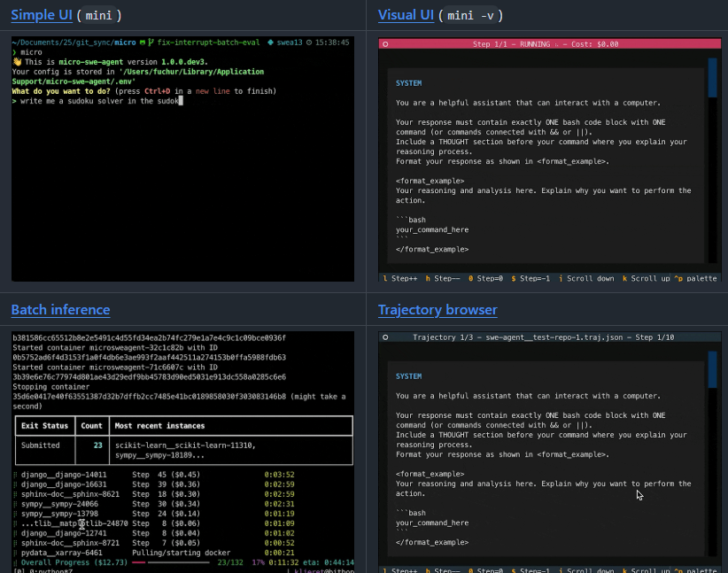Click the diamond icon before swea13
728x573 pixels.
tap(270, 43)
